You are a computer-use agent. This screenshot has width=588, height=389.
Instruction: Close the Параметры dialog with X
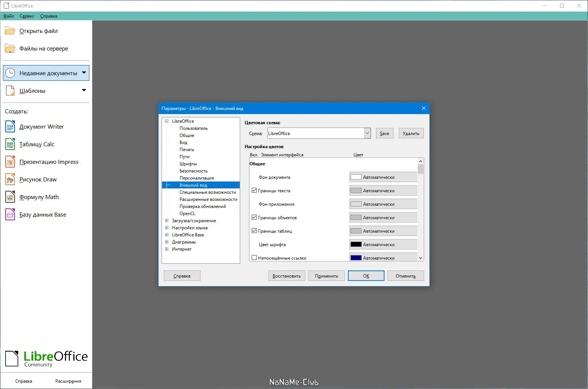tap(424, 108)
